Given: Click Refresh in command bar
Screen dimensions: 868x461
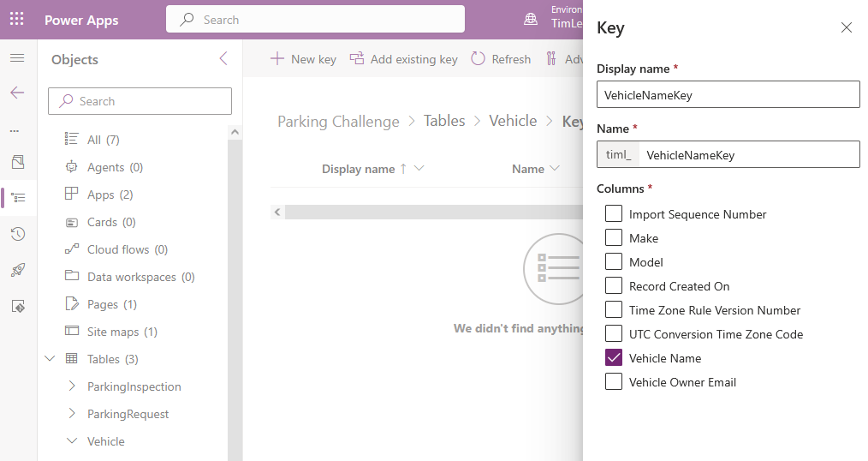Looking at the screenshot, I should pos(500,59).
